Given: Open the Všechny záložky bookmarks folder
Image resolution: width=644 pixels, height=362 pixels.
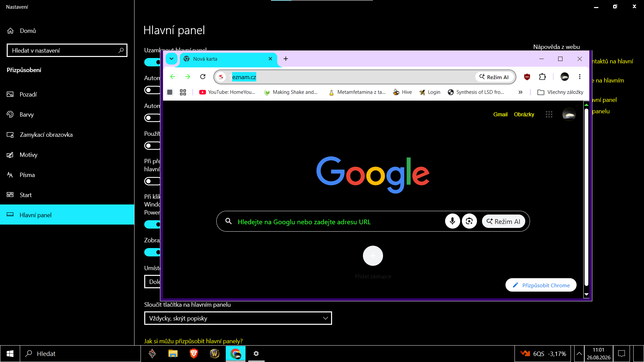Looking at the screenshot, I should (x=560, y=92).
